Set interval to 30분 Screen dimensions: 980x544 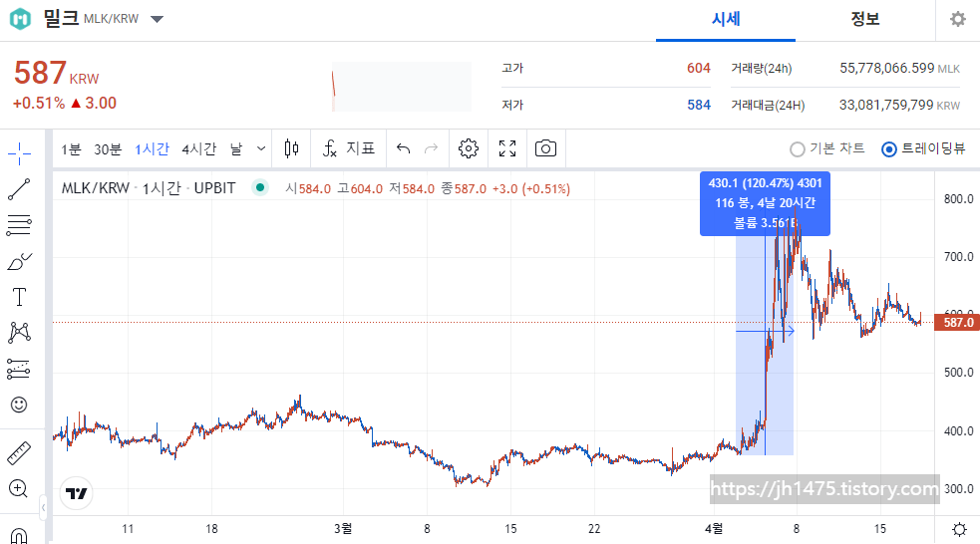point(108,149)
